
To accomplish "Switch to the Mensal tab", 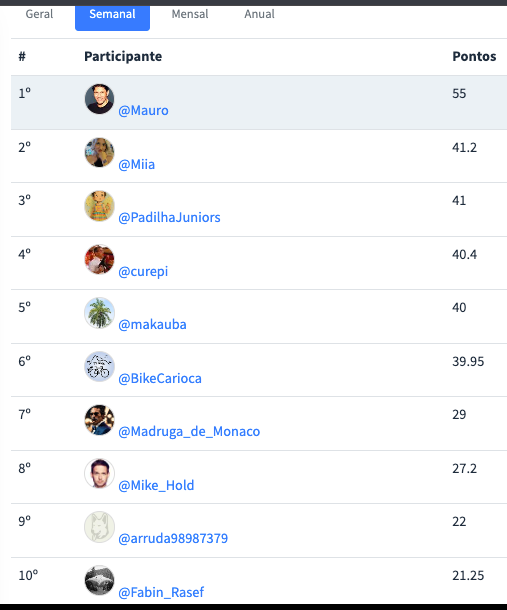I will coord(190,14).
